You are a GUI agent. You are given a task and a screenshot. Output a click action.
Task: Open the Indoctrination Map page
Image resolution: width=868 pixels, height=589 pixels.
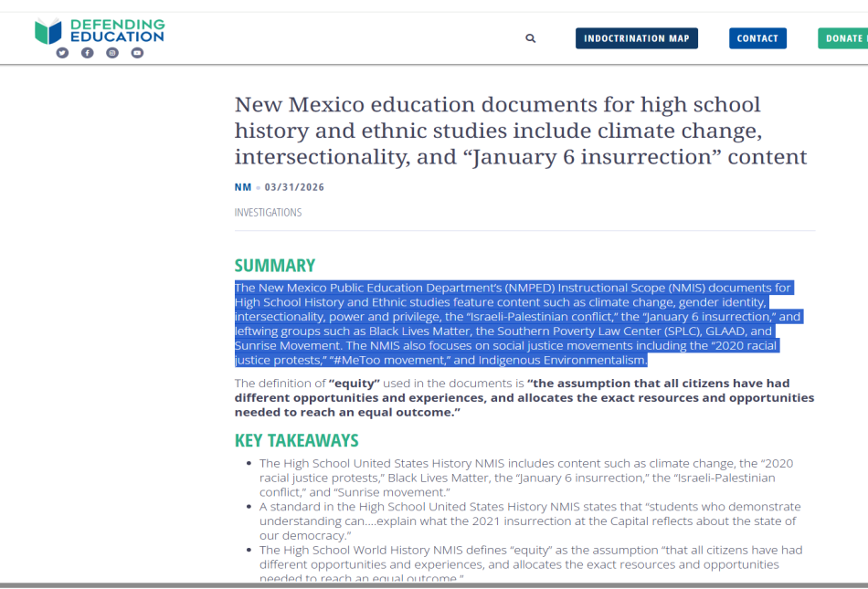click(x=636, y=38)
